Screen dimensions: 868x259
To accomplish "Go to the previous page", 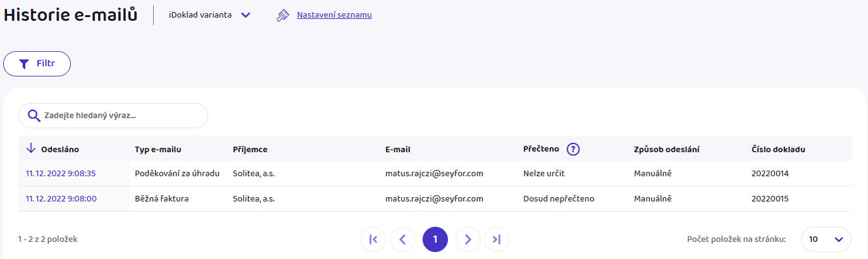I will [x=402, y=239].
